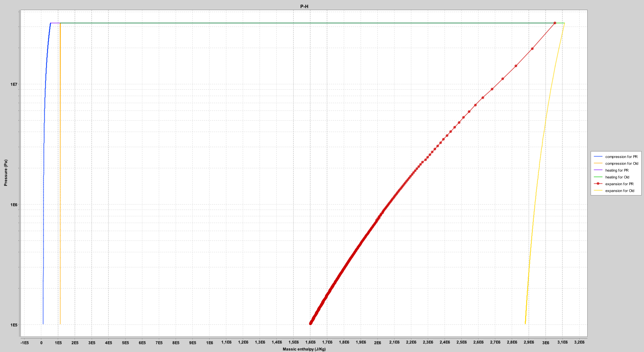
Task: Click the green line swatch in legend
Action: pos(598,177)
